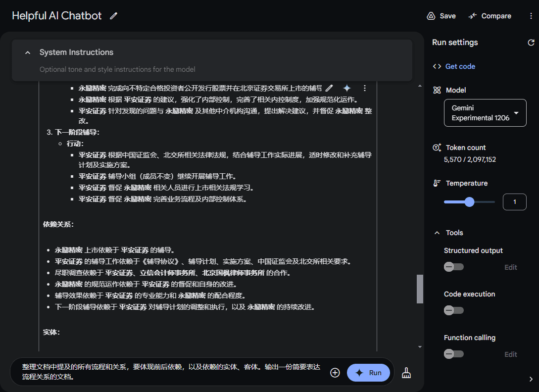Toggle Function calling switch
The width and height of the screenshot is (539, 392).
pos(453,354)
